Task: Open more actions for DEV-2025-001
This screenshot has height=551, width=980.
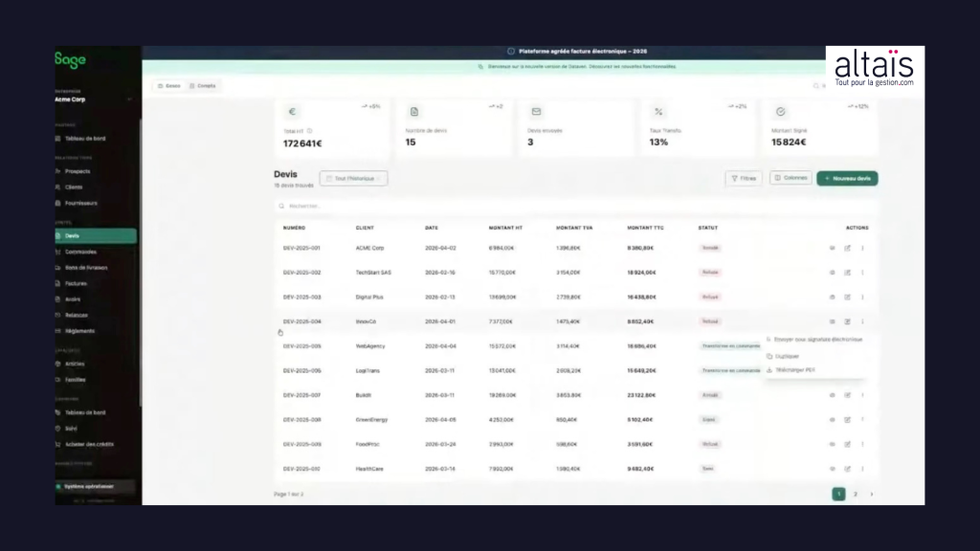Action: [x=862, y=248]
